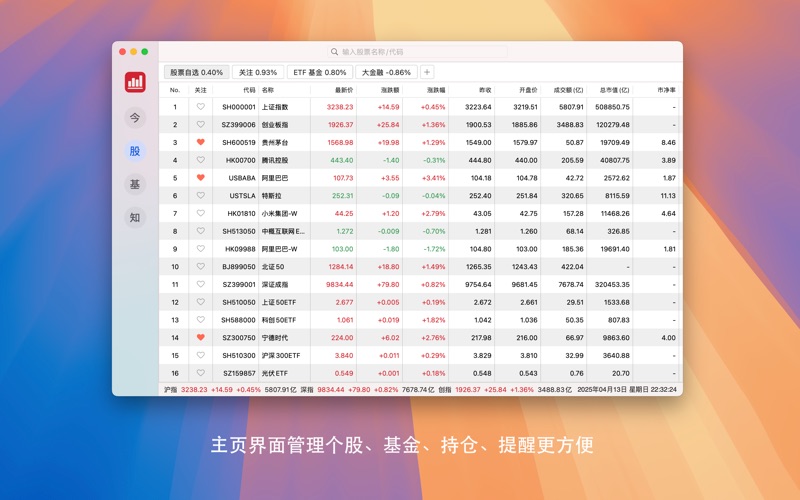The image size is (800, 500).
Task: Select code HK01810 cell
Action: point(241,213)
